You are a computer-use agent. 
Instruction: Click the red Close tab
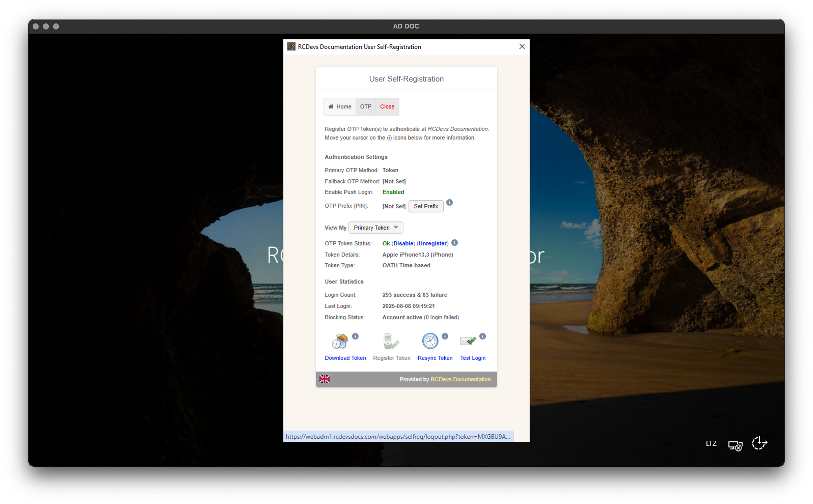(387, 107)
